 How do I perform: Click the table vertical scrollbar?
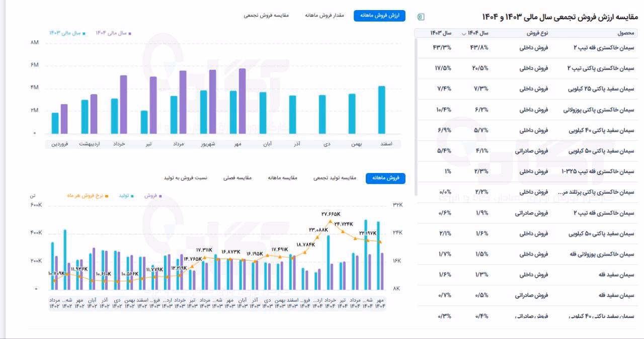tap(416, 117)
